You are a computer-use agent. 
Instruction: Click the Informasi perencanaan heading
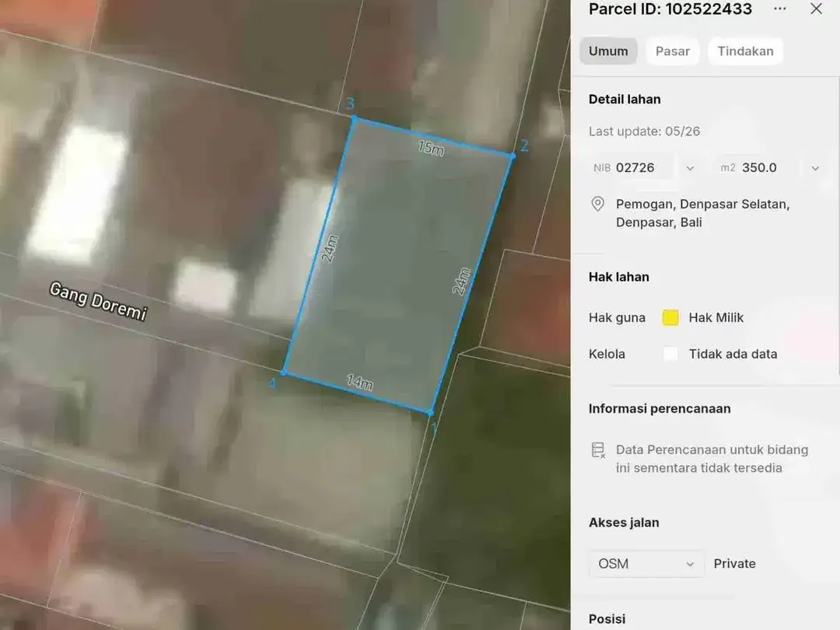660,409
